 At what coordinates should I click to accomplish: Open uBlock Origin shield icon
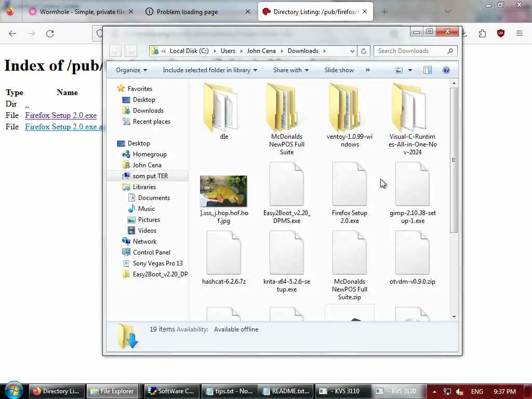[x=501, y=33]
